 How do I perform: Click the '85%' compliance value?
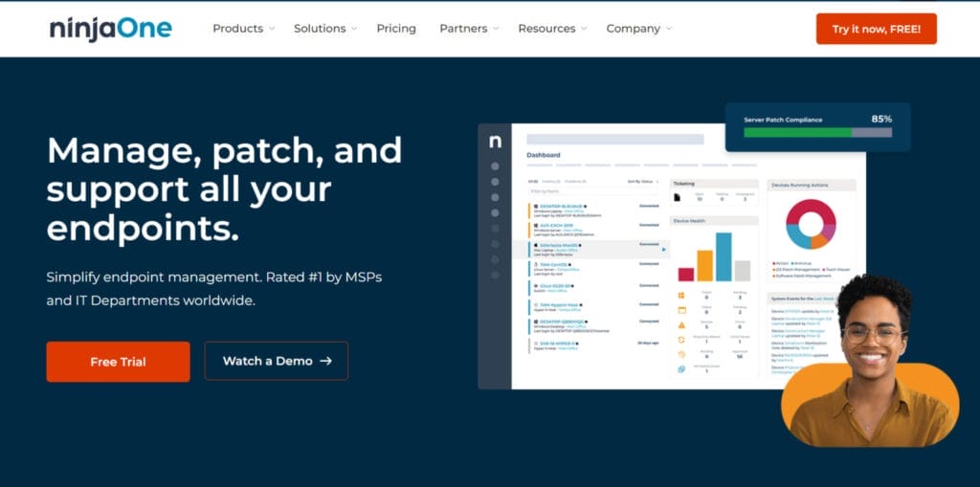pos(881,119)
